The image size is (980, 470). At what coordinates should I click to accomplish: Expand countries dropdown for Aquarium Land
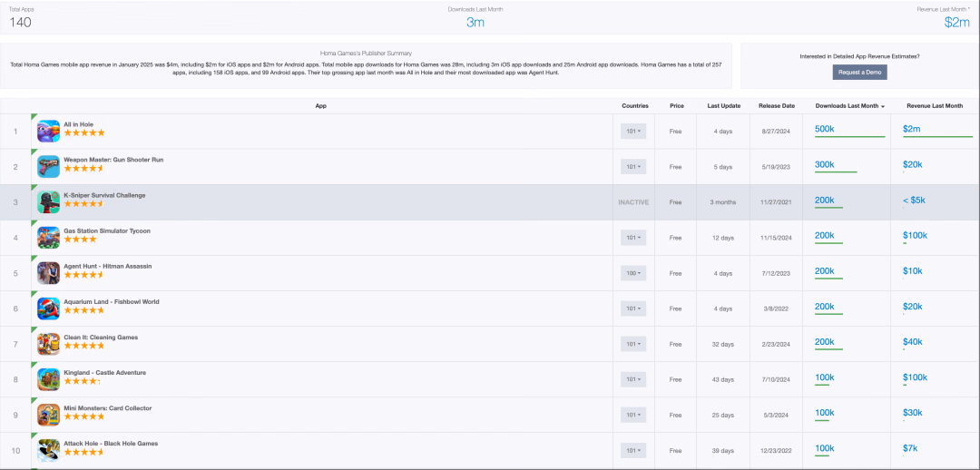click(x=633, y=308)
